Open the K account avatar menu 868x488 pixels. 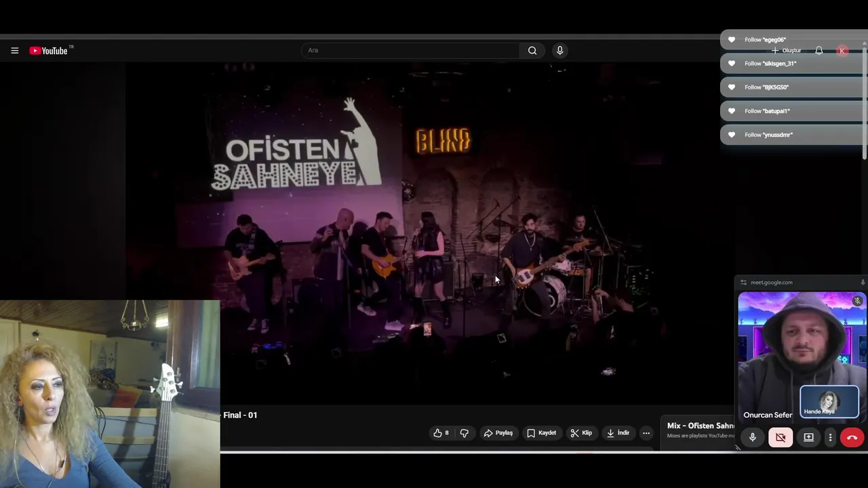(842, 51)
